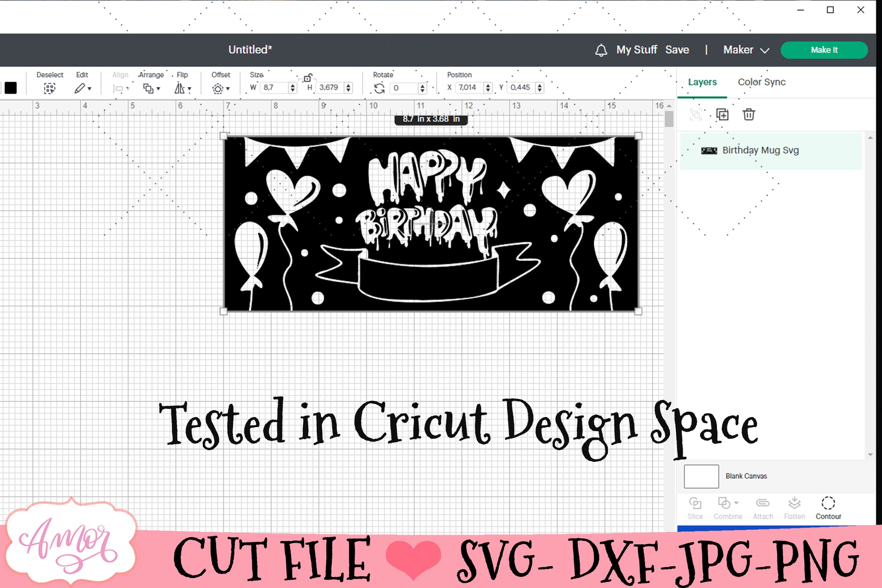Click the Flatten tool
The image size is (882, 588).
pyautogui.click(x=795, y=508)
